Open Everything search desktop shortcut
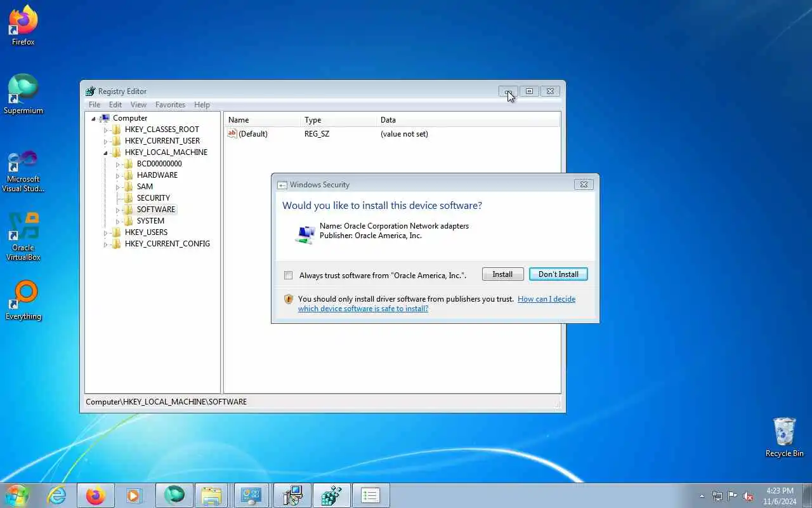The image size is (812, 508). (23, 300)
